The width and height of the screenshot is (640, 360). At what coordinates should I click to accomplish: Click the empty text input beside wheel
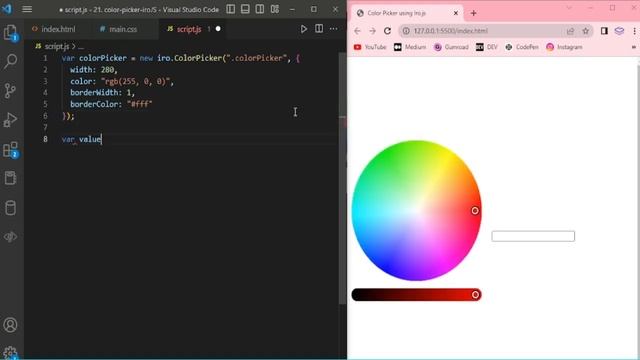coord(533,236)
